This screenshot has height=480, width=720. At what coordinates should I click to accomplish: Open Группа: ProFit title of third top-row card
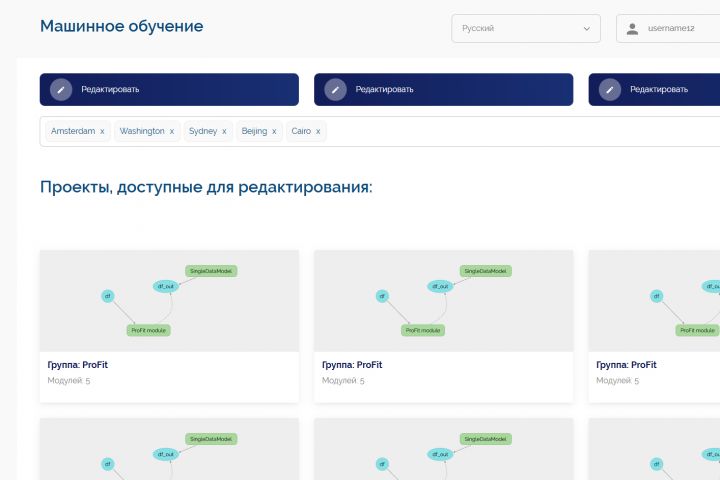(x=626, y=365)
